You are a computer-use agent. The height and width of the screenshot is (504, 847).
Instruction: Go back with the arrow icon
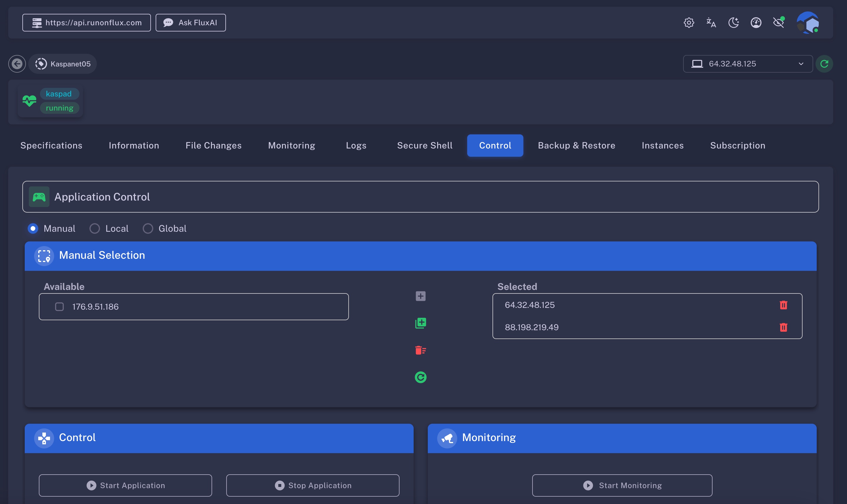click(x=17, y=64)
